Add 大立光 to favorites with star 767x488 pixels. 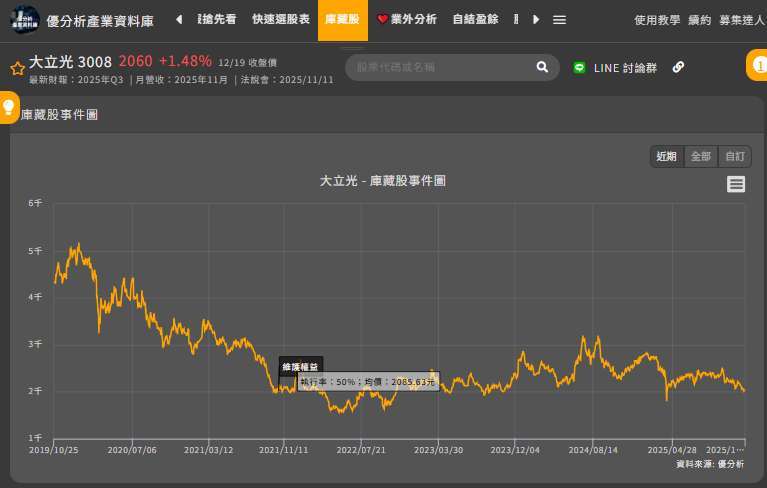(17, 69)
